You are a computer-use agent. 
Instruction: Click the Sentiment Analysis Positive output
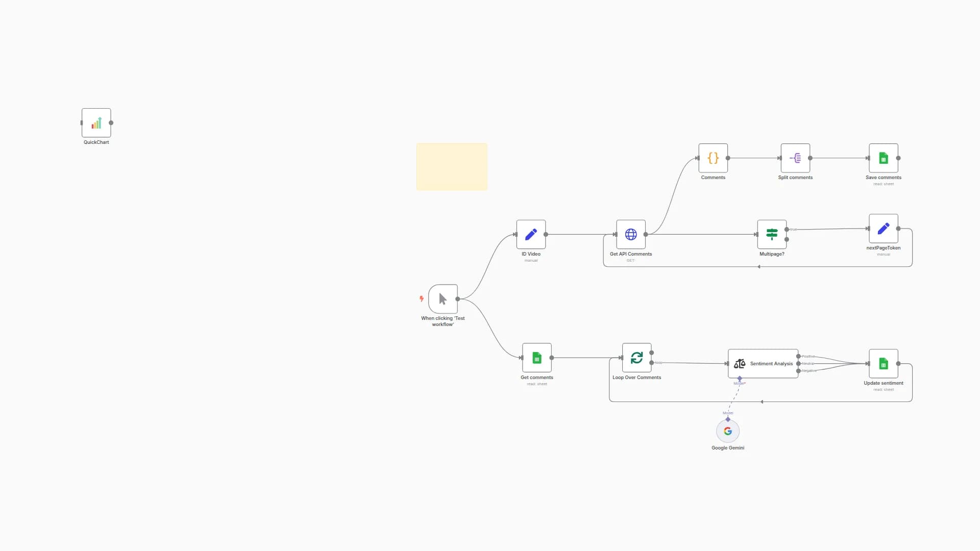click(x=798, y=357)
